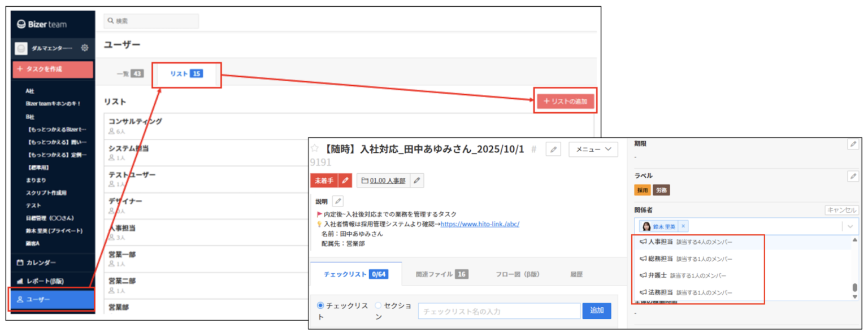This screenshot has width=868, height=333.
Task: Select the セクション radio button
Action: pyautogui.click(x=378, y=305)
